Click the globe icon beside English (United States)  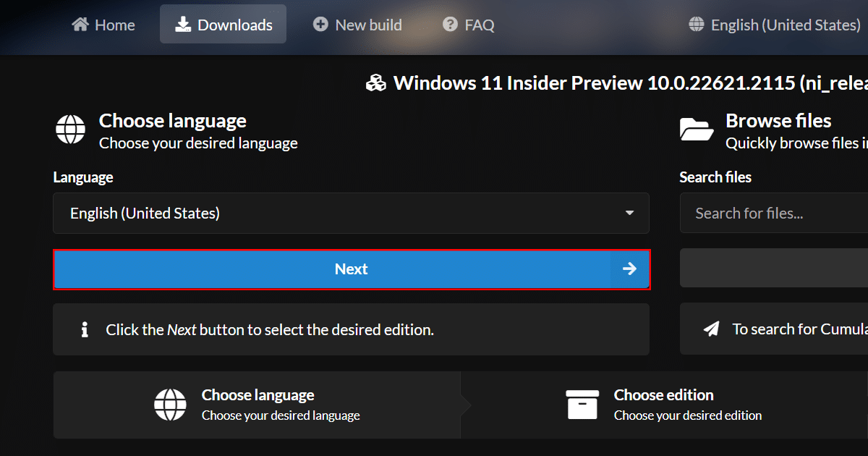click(697, 25)
